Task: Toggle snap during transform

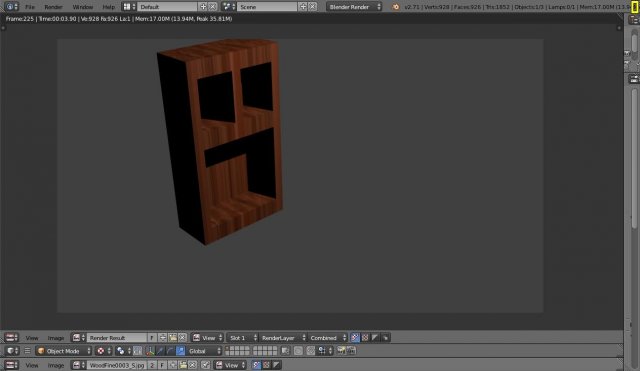Action: (311, 351)
